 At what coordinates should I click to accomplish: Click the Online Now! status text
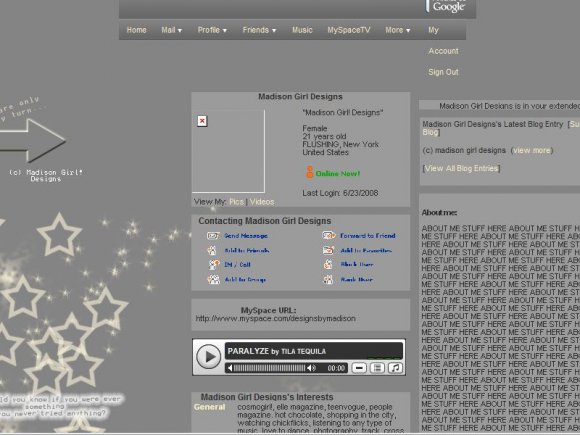click(x=338, y=174)
